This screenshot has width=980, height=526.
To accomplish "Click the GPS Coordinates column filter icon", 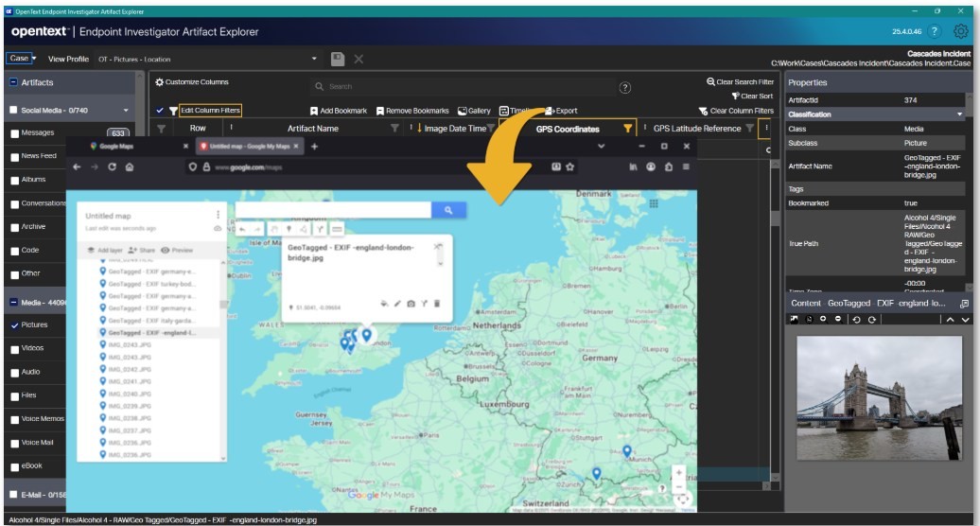I will (x=627, y=129).
